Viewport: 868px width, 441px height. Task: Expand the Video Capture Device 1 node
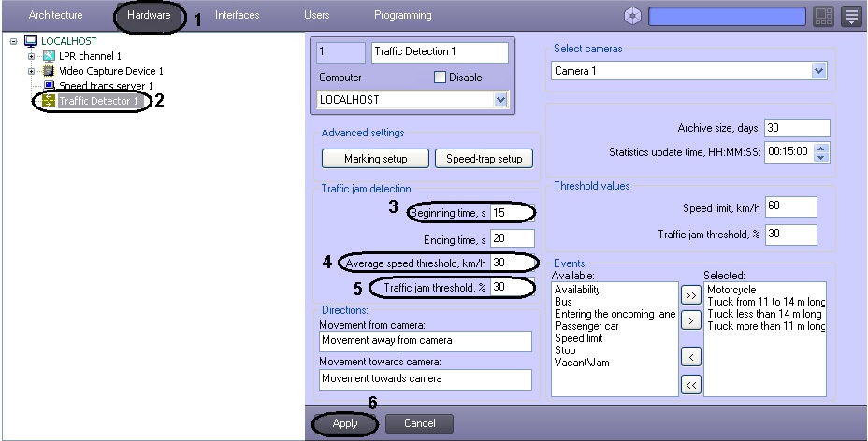(x=32, y=71)
